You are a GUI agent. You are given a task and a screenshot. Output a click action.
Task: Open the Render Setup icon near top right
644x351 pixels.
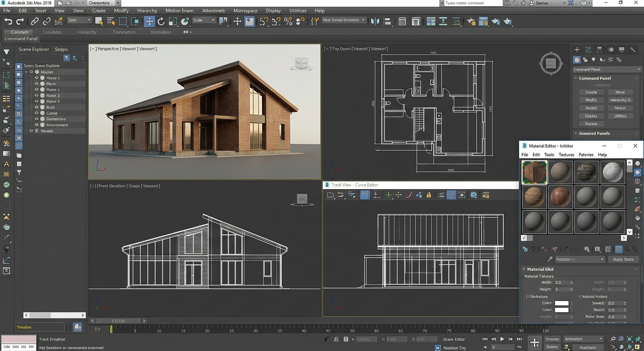click(x=473, y=21)
